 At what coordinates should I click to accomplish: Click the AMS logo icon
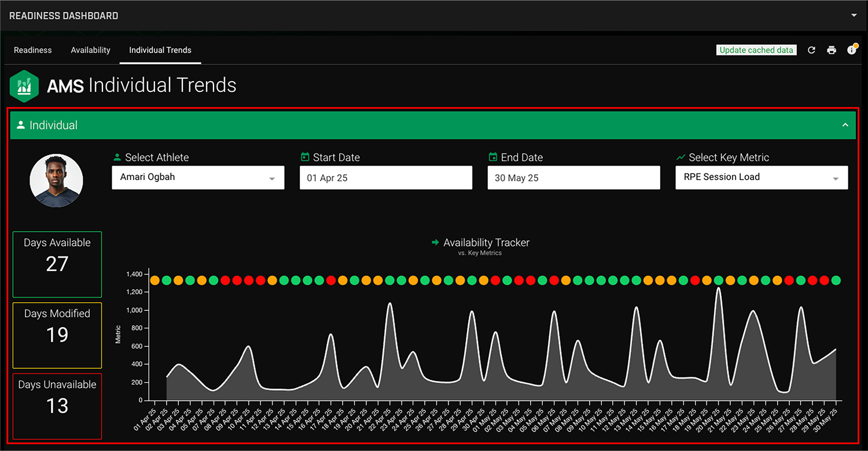coord(24,86)
